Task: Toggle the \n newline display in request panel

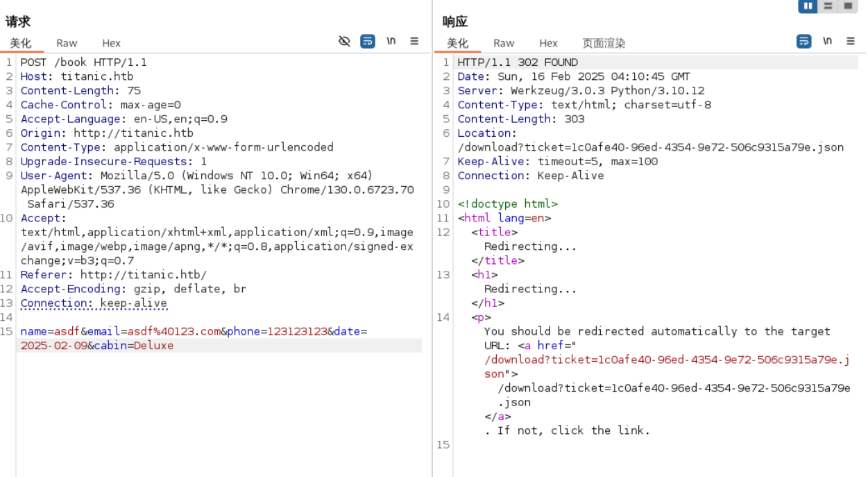Action: pos(391,42)
